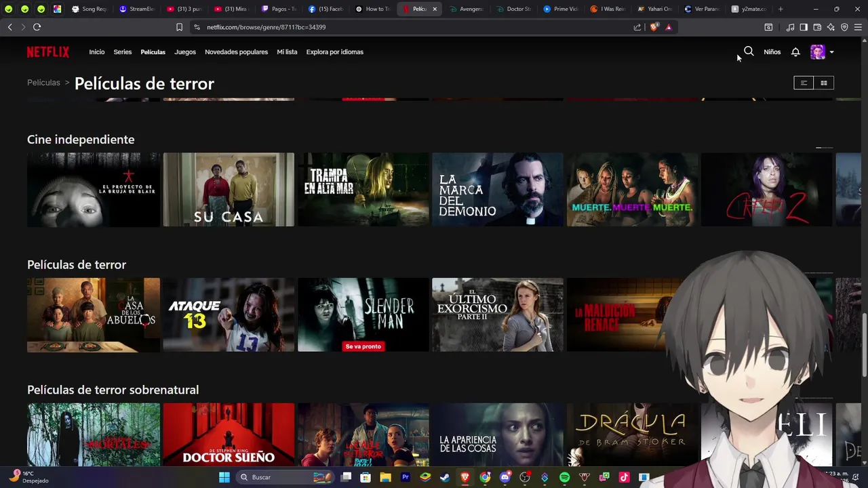Reload the page with refresh icon
Viewport: 868px width, 488px height.
point(37,27)
